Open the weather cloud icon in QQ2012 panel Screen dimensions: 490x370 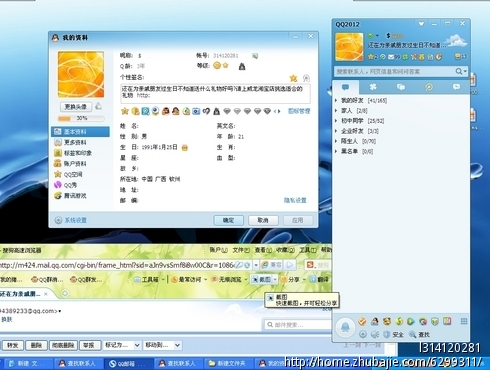(x=456, y=40)
